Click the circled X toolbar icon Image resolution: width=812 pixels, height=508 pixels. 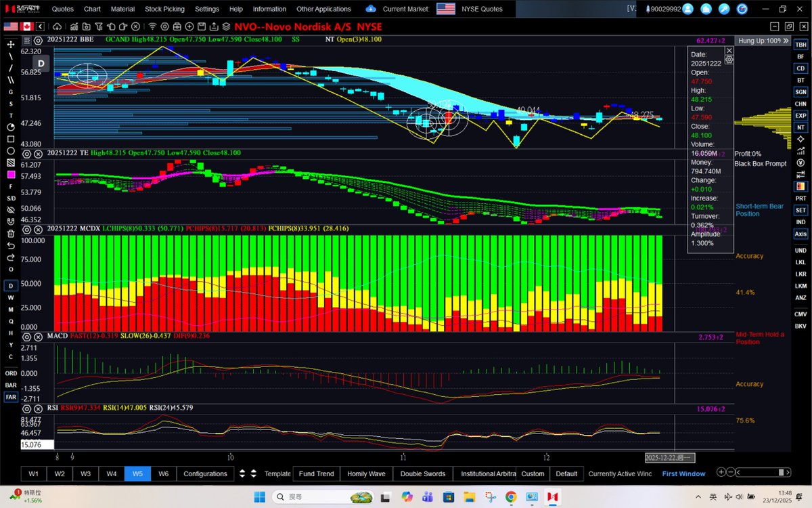137,26
